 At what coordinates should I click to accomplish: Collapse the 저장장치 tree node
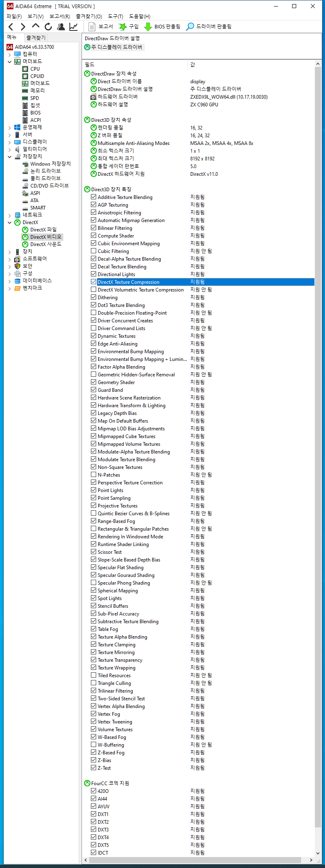click(10, 157)
